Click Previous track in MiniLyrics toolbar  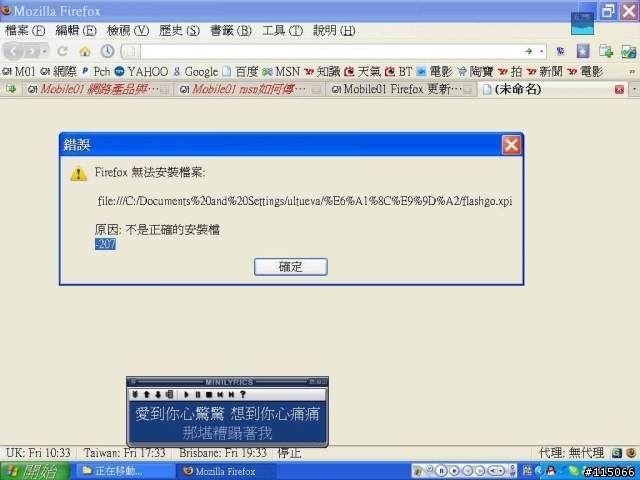220,394
